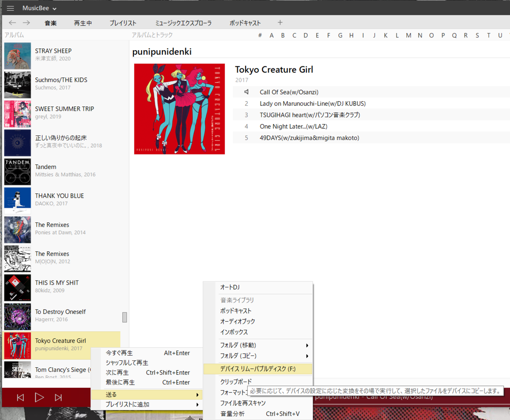Select The Remixes by Ponies at Dawn
510x420 pixels.
click(x=62, y=230)
